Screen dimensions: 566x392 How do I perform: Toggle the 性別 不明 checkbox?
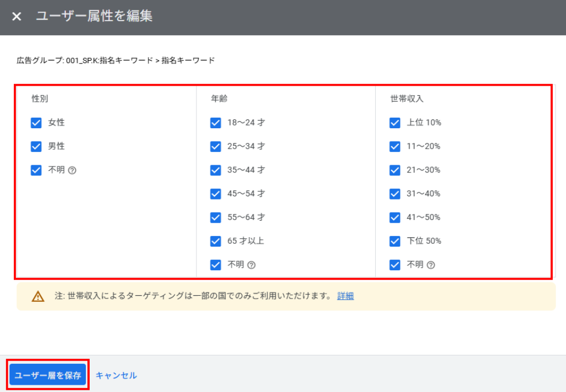[36, 170]
